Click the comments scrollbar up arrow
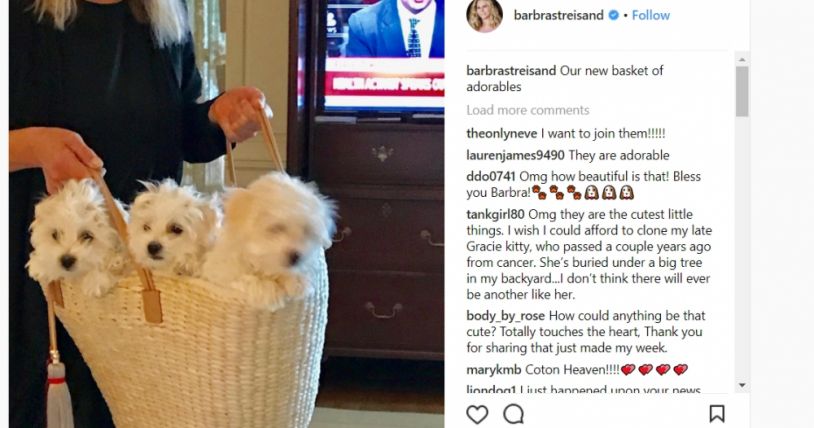Screen dimensions: 814x428 742,59
